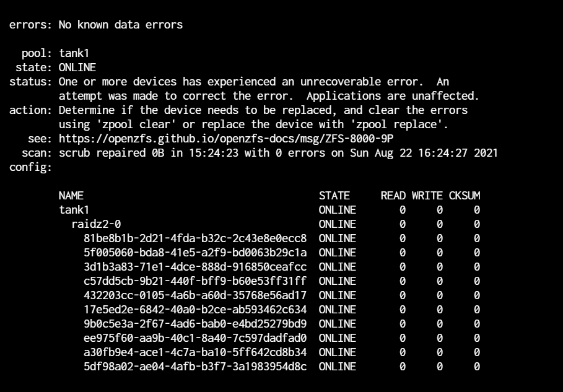
Task: Click disk ID c57dd5cb-9b21-440f-bff9-b60e53ff31ff
Action: [x=195, y=281]
